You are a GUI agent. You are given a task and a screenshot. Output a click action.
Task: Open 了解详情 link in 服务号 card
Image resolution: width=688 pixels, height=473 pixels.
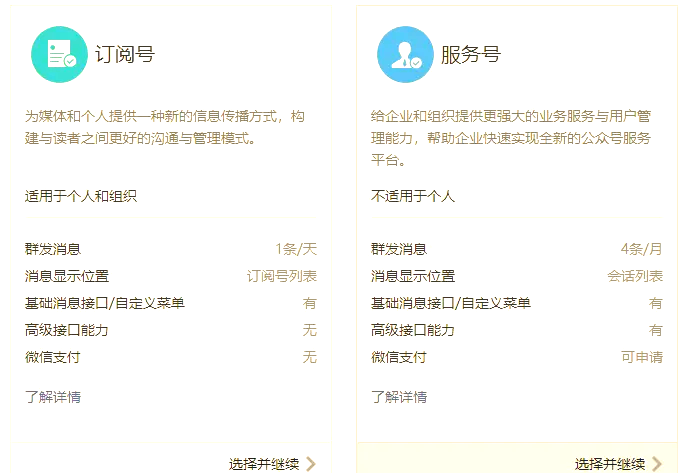(x=399, y=397)
